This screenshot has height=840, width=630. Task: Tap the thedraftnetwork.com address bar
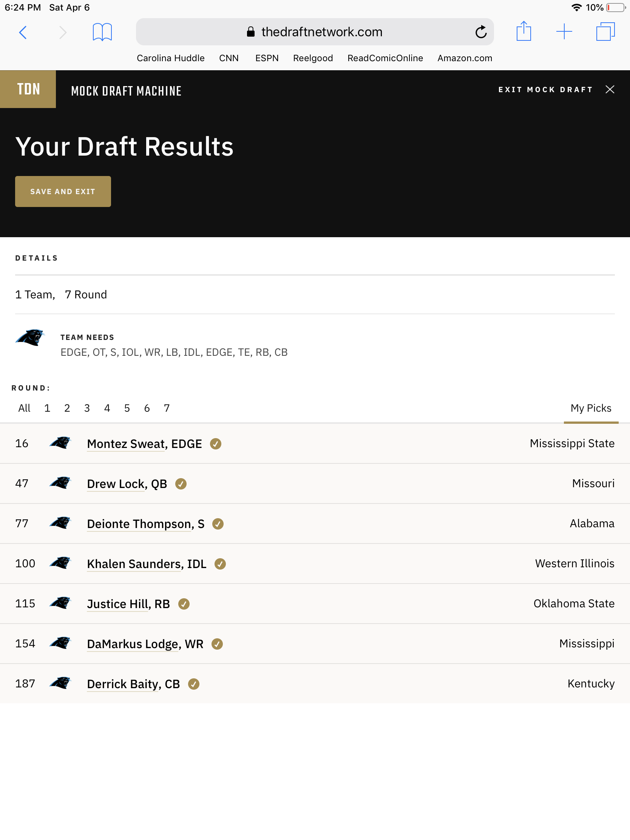[315, 32]
